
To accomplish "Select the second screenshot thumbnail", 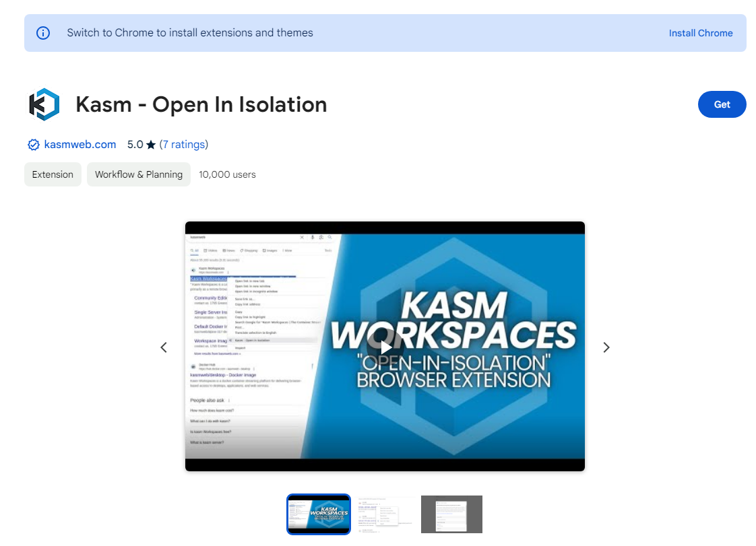I will (386, 514).
